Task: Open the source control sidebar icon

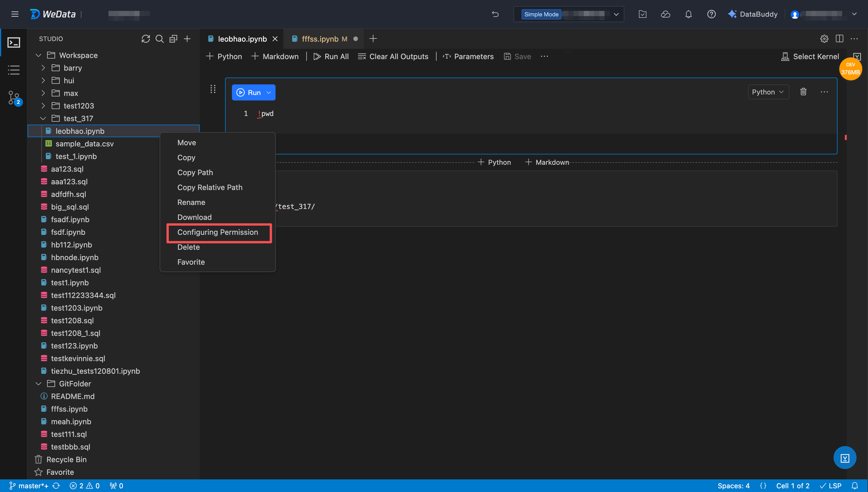Action: 14,98
